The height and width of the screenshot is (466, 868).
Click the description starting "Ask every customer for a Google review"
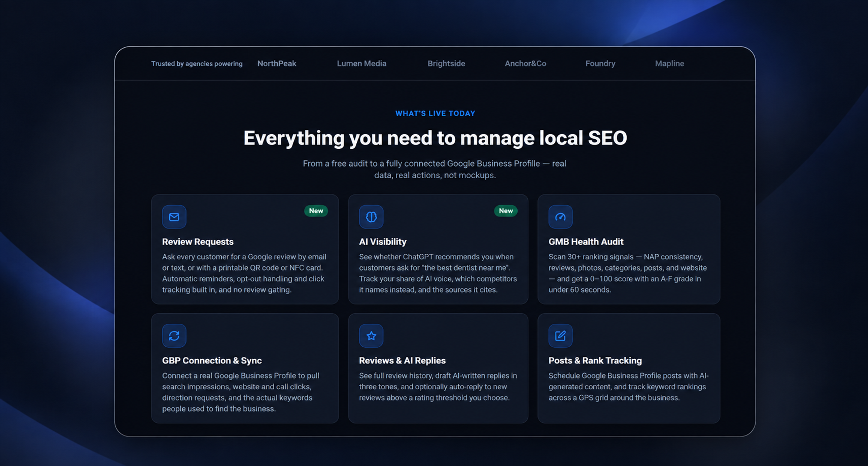tap(244, 273)
